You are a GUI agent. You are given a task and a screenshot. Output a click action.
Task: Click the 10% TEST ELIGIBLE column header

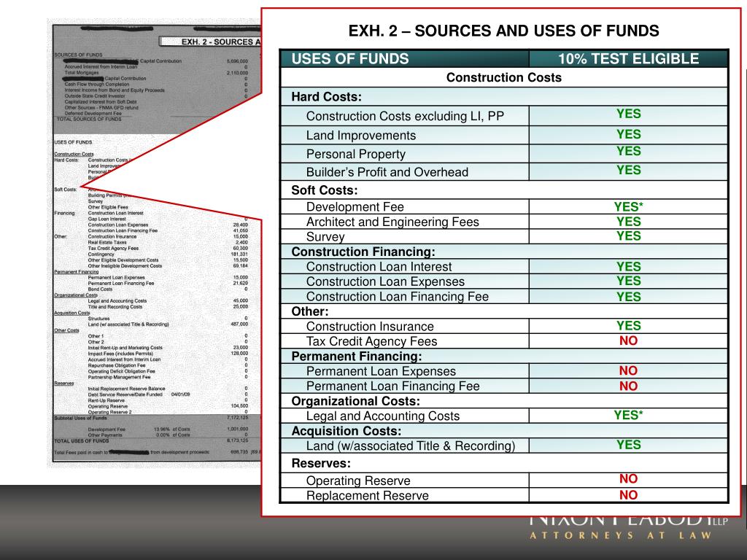point(628,58)
